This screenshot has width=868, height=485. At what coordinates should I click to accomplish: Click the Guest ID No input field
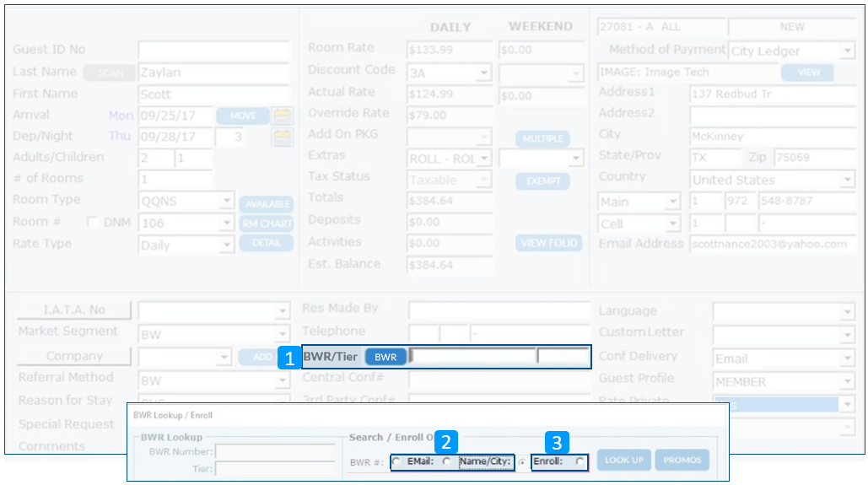[x=213, y=51]
